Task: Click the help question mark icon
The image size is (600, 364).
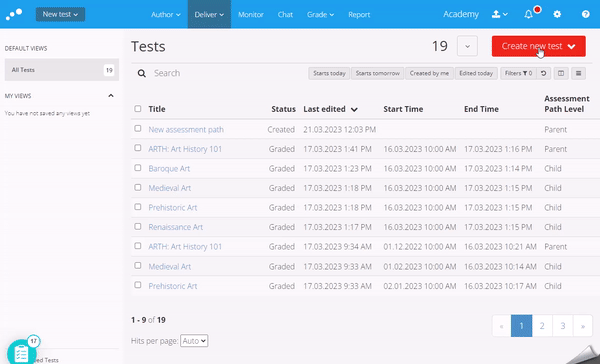Action: click(x=585, y=15)
